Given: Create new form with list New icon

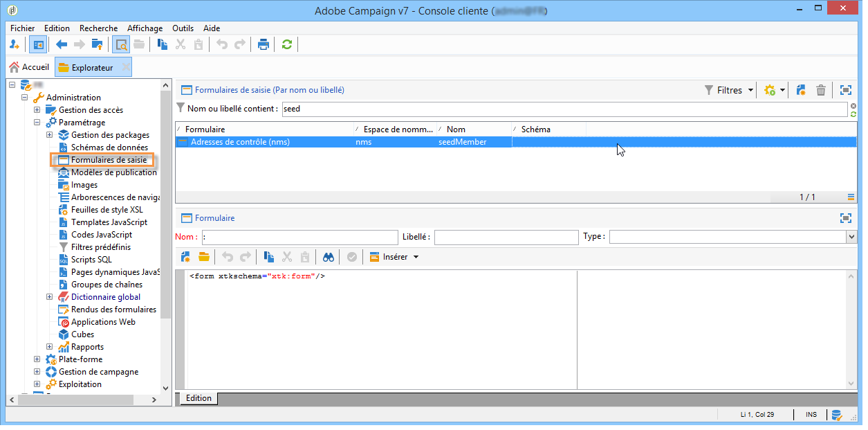Looking at the screenshot, I should coord(802,90).
